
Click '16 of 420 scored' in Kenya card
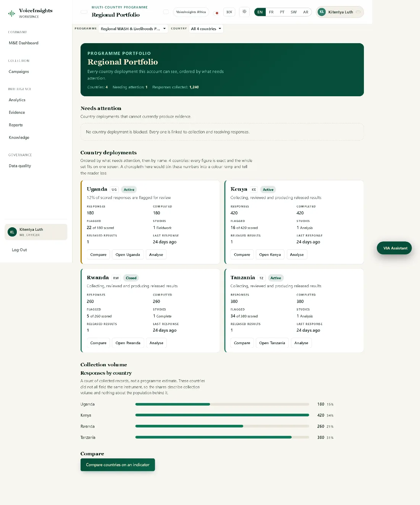[x=244, y=228]
